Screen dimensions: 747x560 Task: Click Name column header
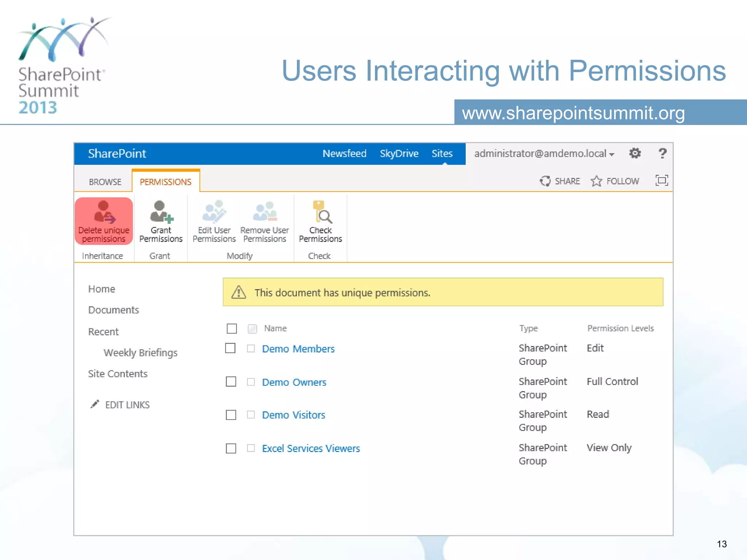[275, 328]
